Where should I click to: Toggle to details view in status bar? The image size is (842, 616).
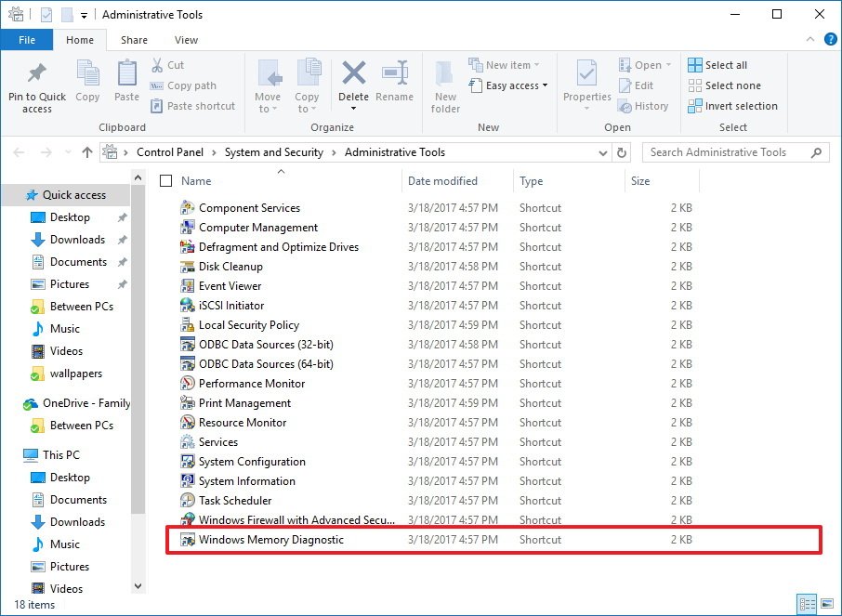[807, 603]
